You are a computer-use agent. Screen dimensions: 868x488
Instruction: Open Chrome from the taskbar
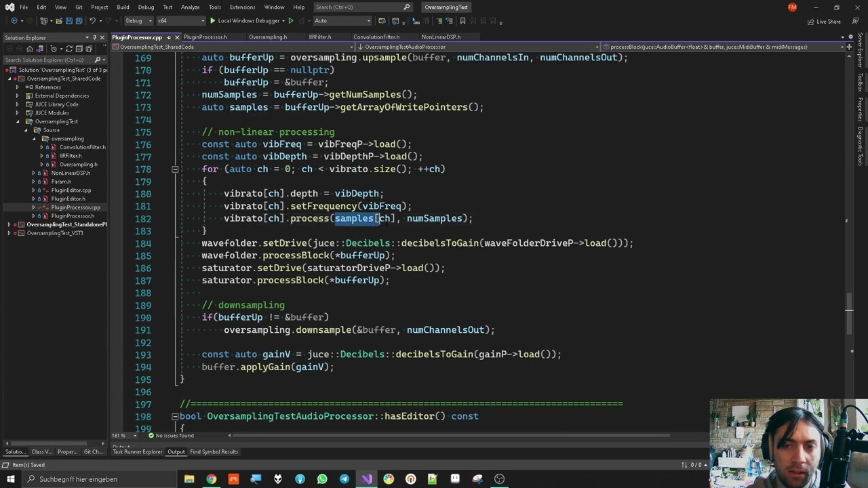click(x=212, y=479)
